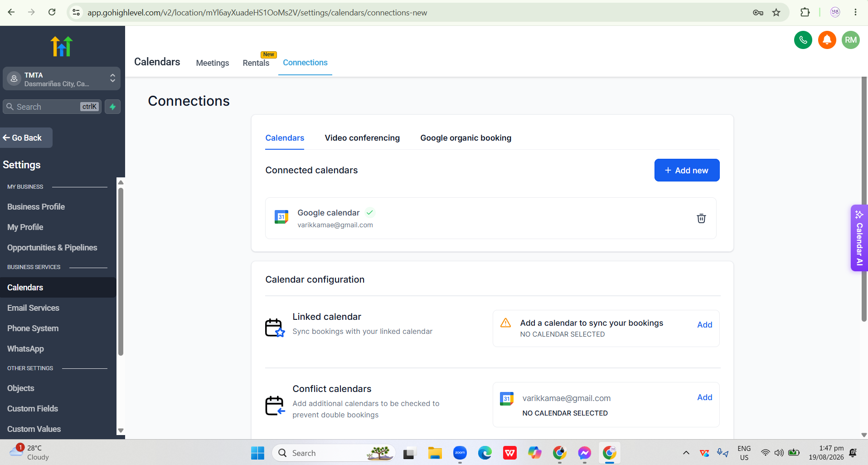Switch to the Meetings tab
The image size is (868, 465).
(213, 63)
